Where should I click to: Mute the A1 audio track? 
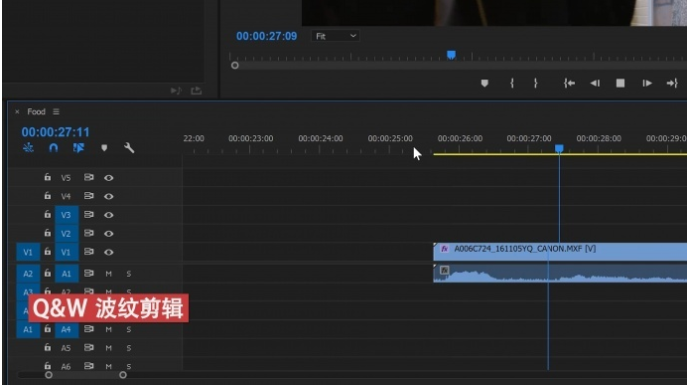click(x=109, y=274)
